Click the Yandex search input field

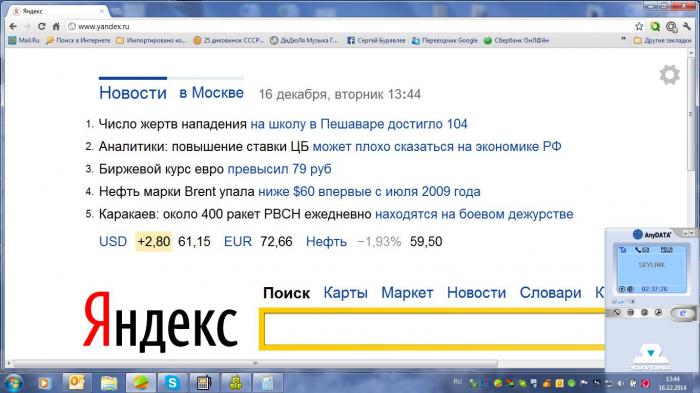[x=433, y=329]
